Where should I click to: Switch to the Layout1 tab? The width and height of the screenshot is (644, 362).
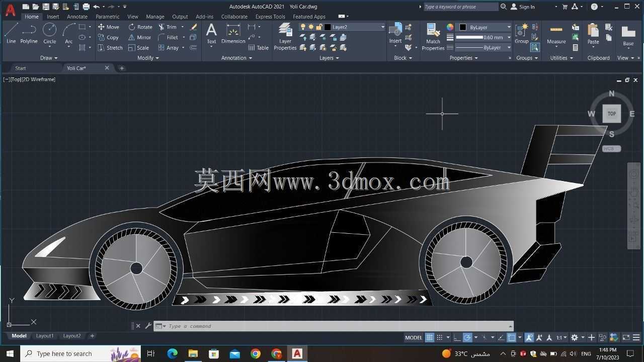[45, 336]
